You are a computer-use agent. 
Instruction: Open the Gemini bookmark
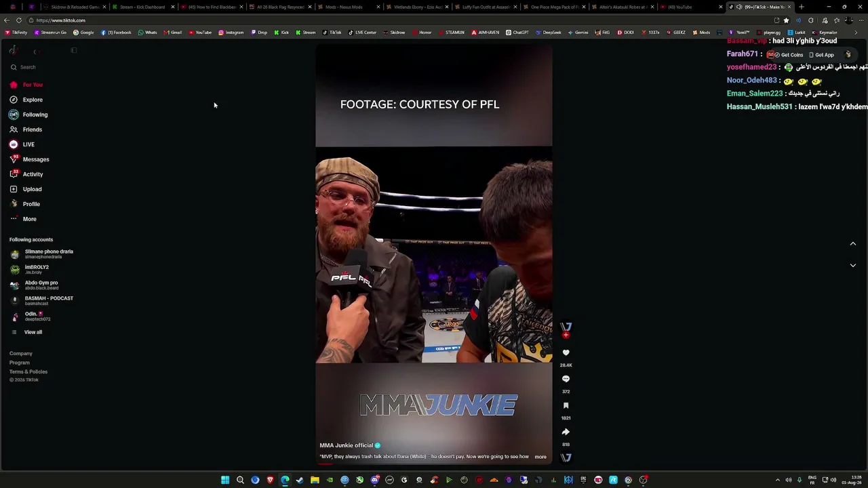point(578,33)
